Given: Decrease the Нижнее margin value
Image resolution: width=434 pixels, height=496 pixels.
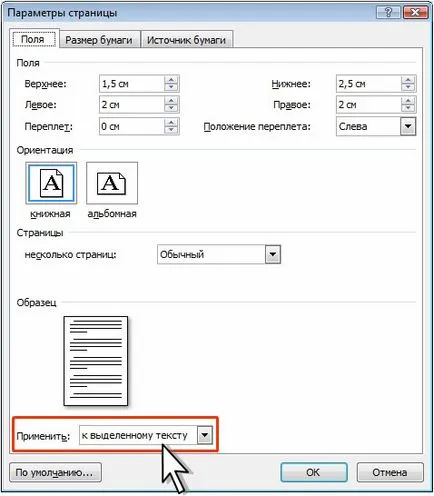Looking at the screenshot, I should [408, 88].
